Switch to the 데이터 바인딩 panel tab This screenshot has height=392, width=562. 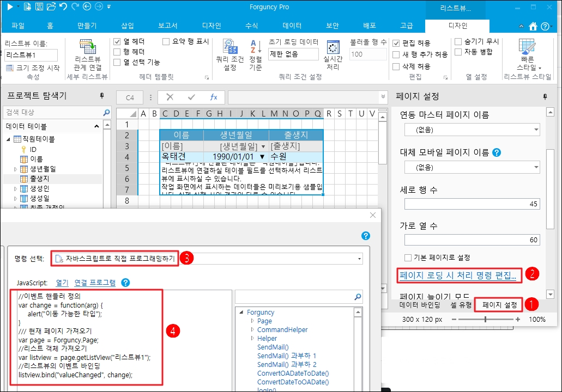click(x=419, y=305)
